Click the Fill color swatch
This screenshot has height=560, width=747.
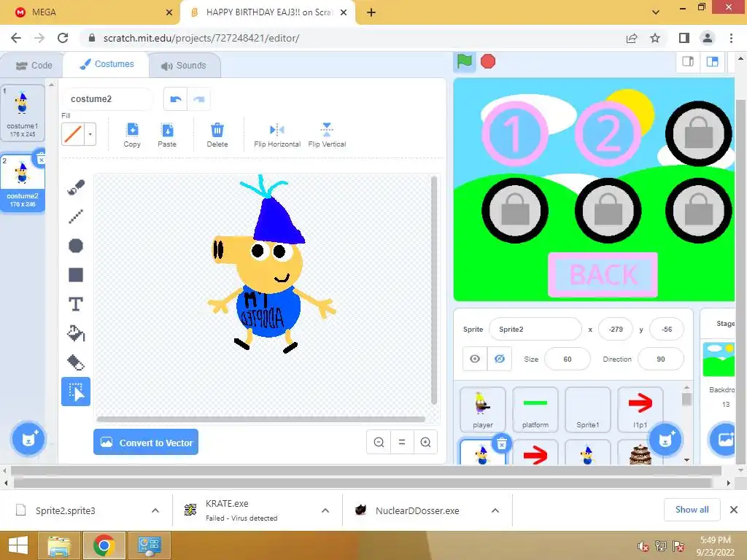tap(73, 134)
